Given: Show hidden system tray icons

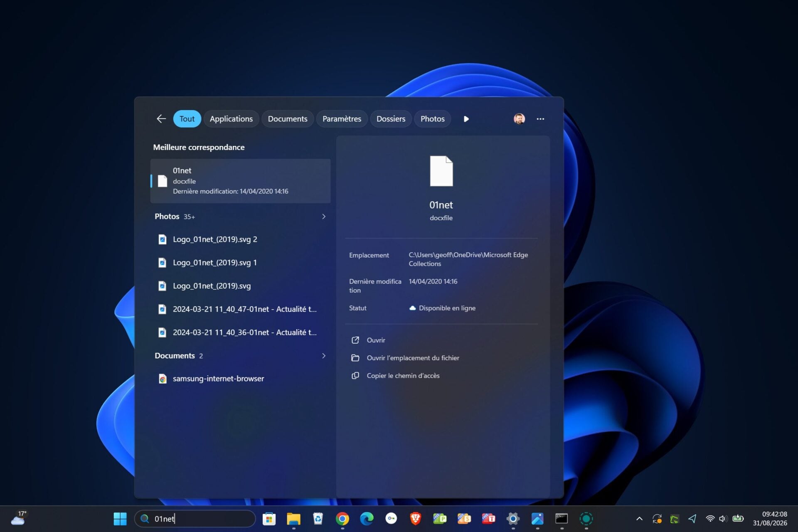Looking at the screenshot, I should [x=639, y=519].
